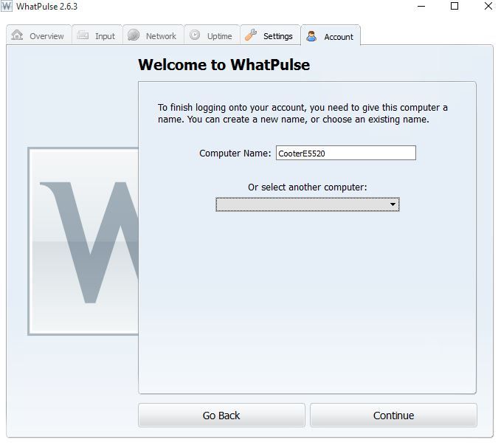
Task: Click the Computer Name input field
Action: pos(346,153)
